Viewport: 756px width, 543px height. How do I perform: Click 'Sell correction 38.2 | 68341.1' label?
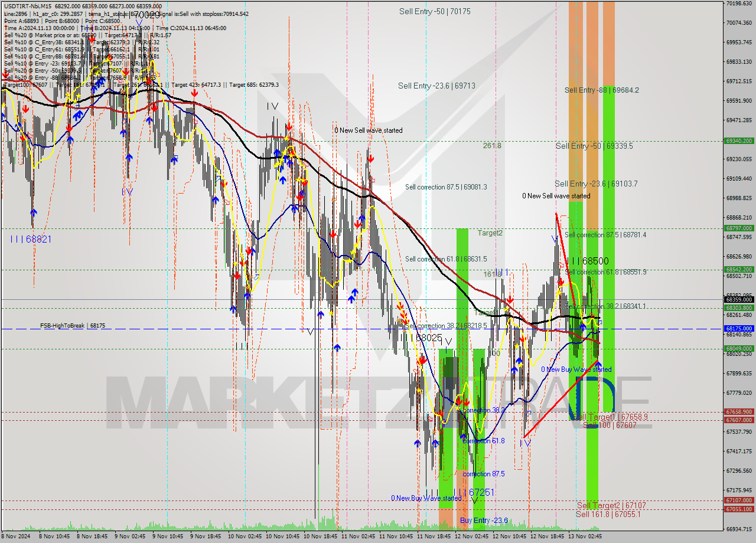coord(606,306)
